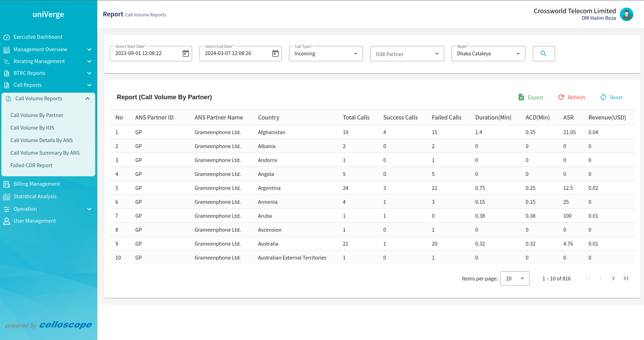
Task: Expand the BTRC Reports menu chevron
Action: [x=89, y=73]
